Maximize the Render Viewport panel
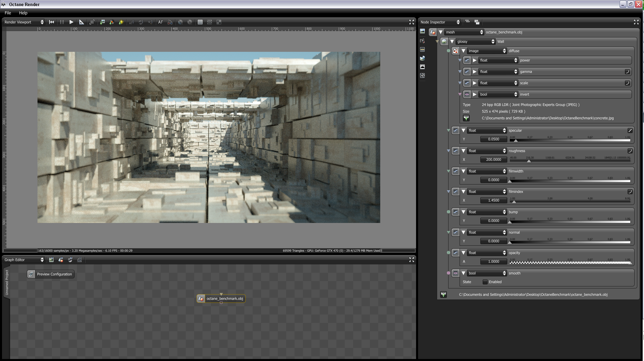Screen dimensions: 644x361 [412, 22]
